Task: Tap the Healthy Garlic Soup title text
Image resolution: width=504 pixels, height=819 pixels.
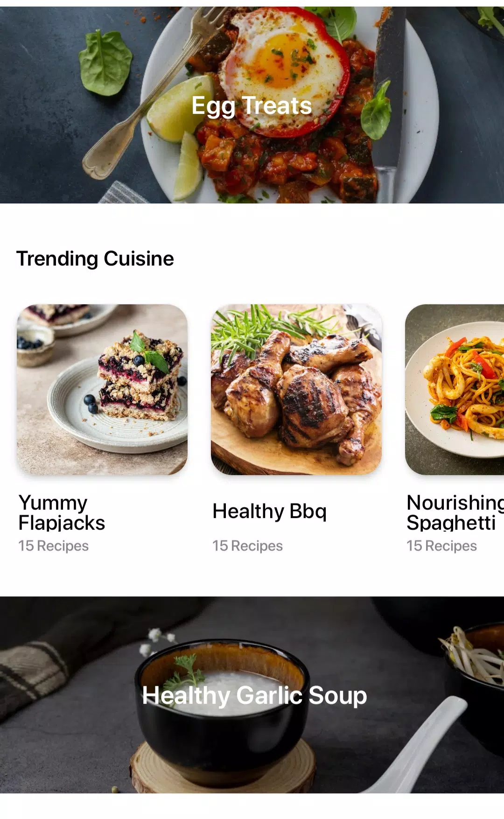Action: (x=254, y=696)
